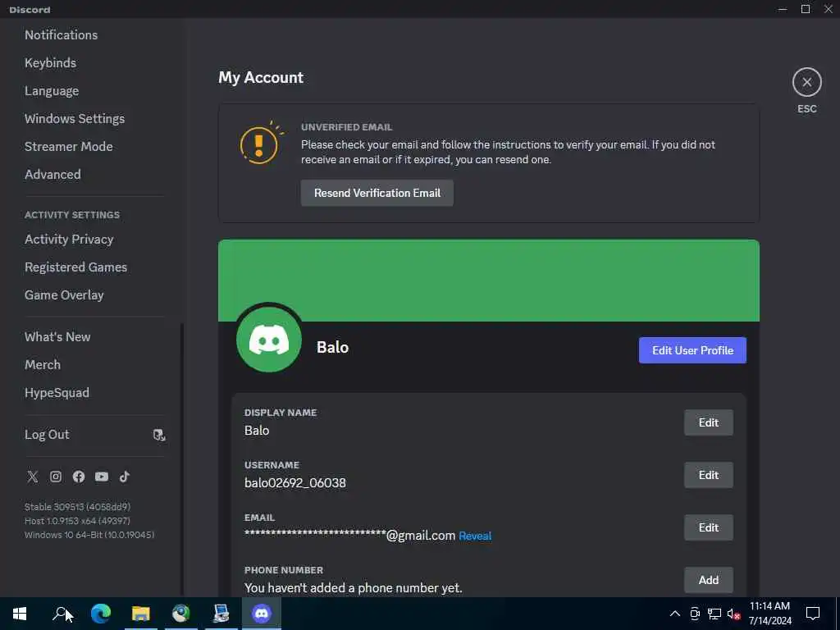Click Resend Verification Email button
840x630 pixels.
(377, 193)
